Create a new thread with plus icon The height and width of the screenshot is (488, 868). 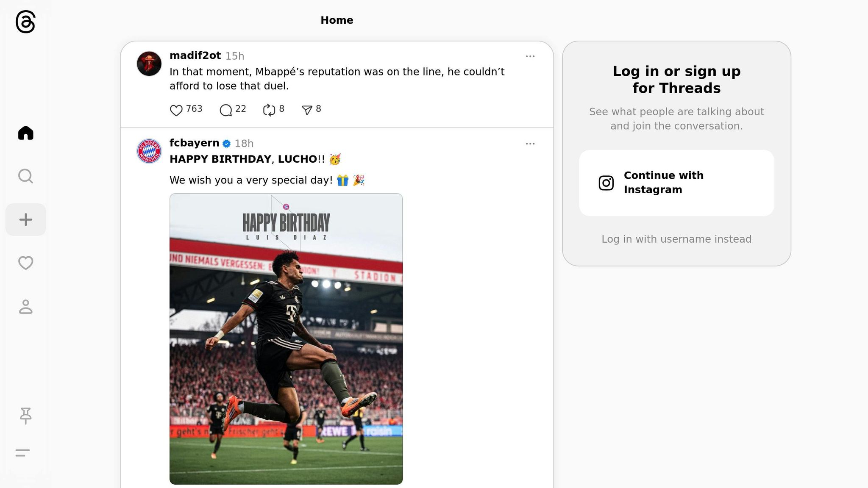tap(25, 219)
